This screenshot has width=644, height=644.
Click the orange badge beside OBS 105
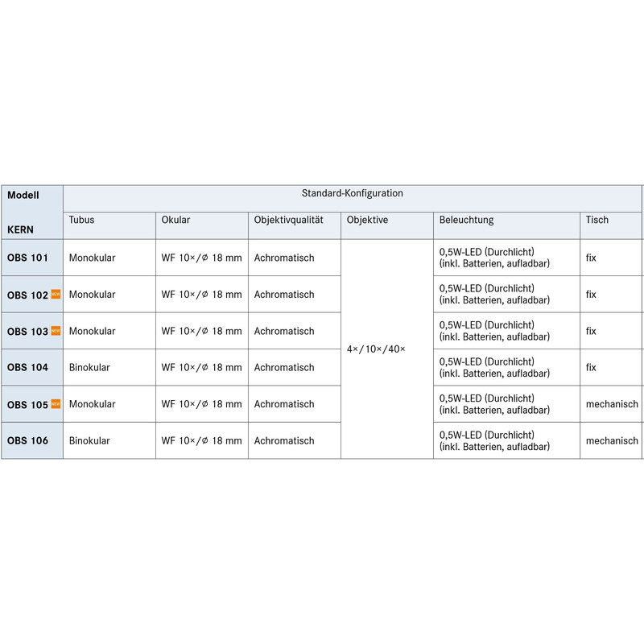[56, 404]
